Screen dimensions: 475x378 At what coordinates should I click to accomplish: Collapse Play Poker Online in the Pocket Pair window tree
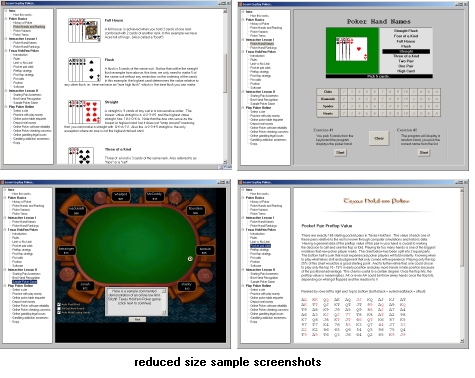[243, 286]
